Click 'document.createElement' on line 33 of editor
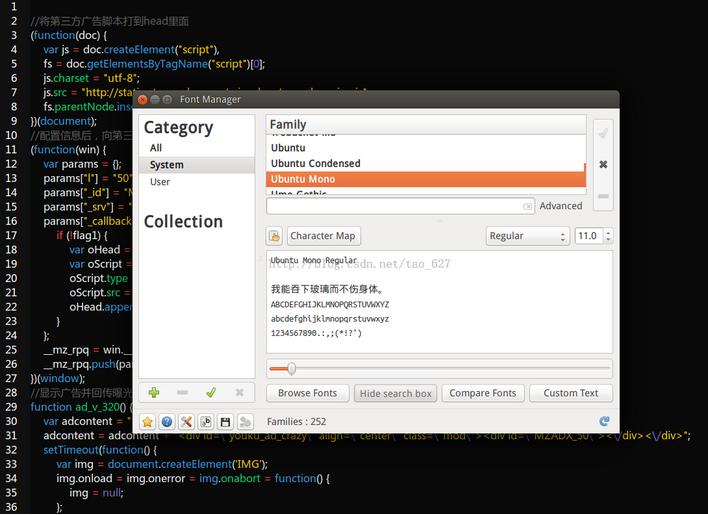 pos(168,464)
